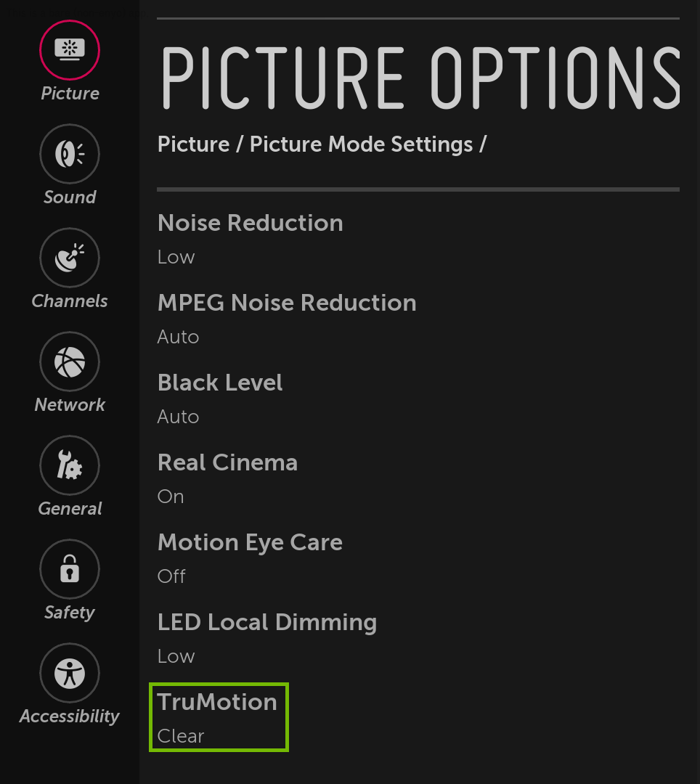Open the Safety lock icon

[x=69, y=569]
